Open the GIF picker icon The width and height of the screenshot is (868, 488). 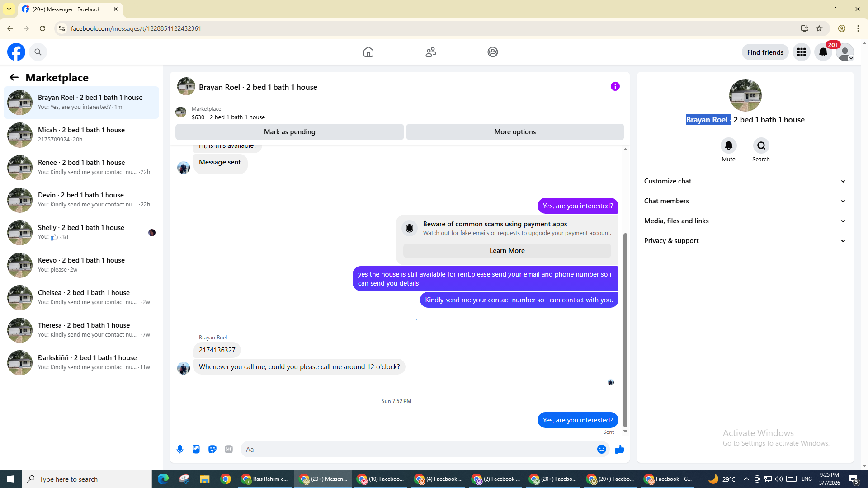tap(229, 449)
